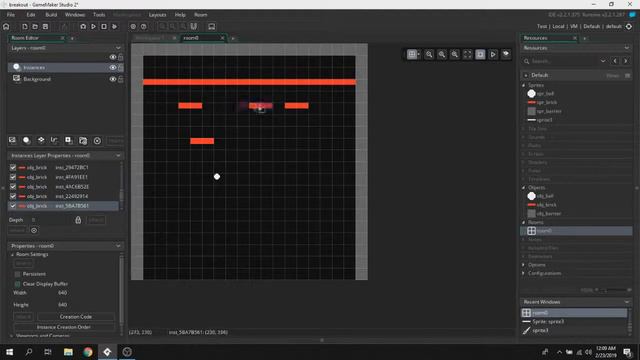This screenshot has width=640, height=360.
Task: Open the Resources panel dropdown chevron
Action: point(627,48)
